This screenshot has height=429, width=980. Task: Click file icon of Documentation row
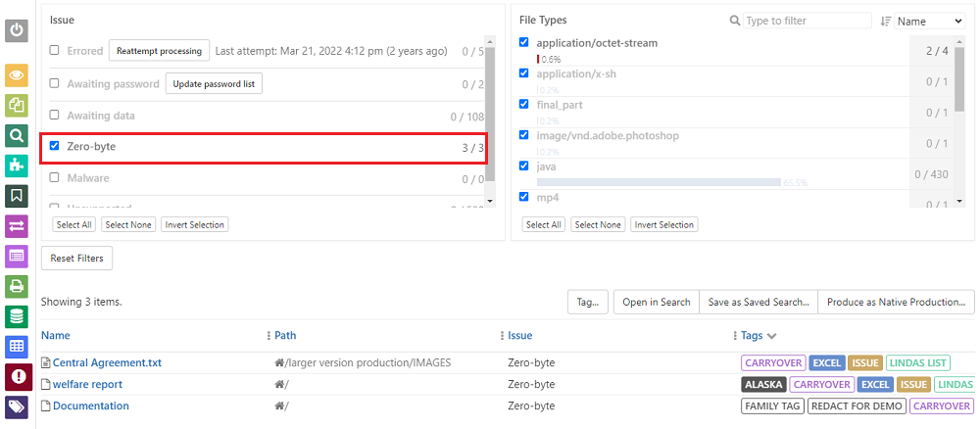tap(46, 405)
